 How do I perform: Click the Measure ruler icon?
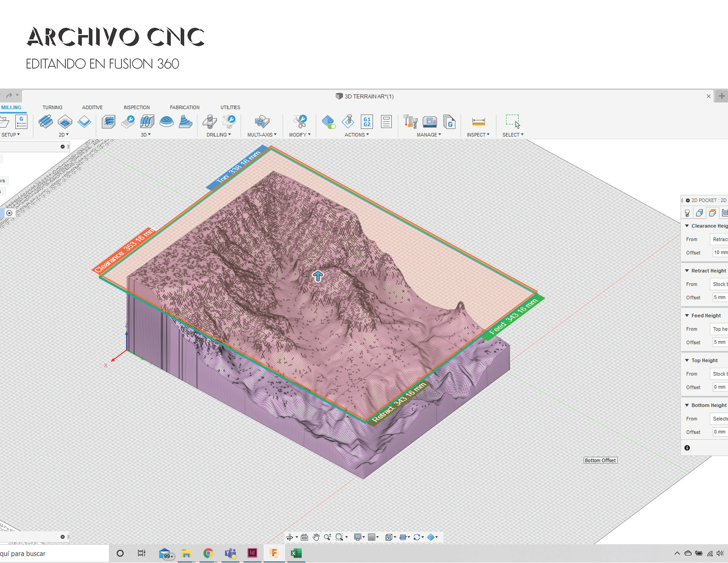pos(478,122)
